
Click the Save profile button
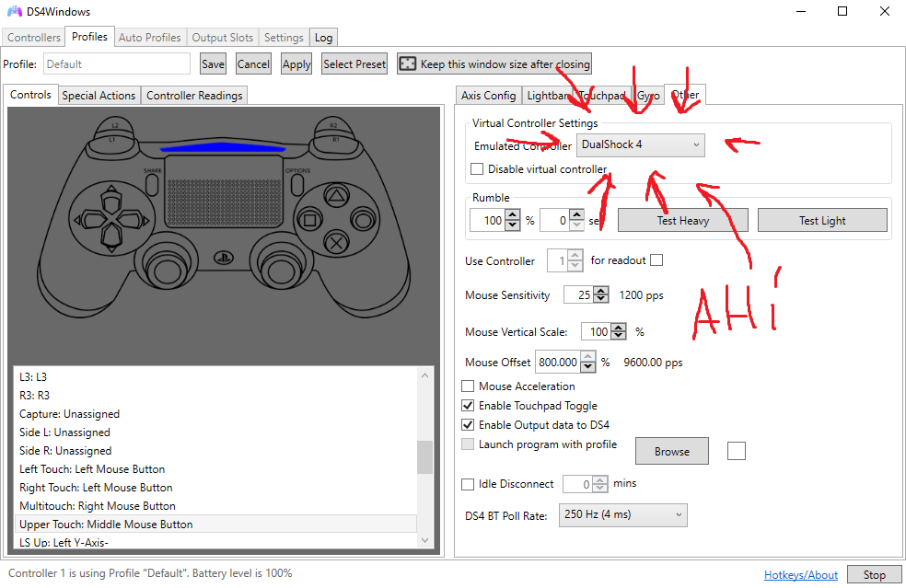tap(214, 64)
